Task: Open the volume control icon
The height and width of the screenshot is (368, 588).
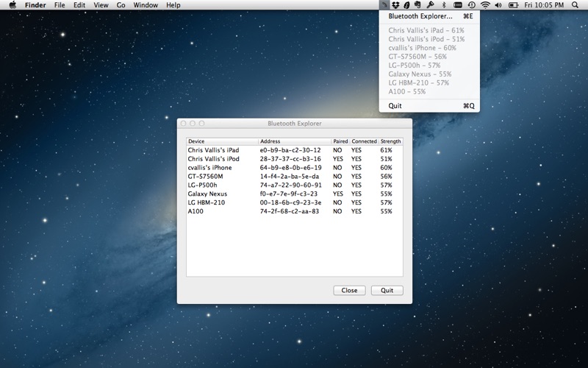Action: (498, 5)
